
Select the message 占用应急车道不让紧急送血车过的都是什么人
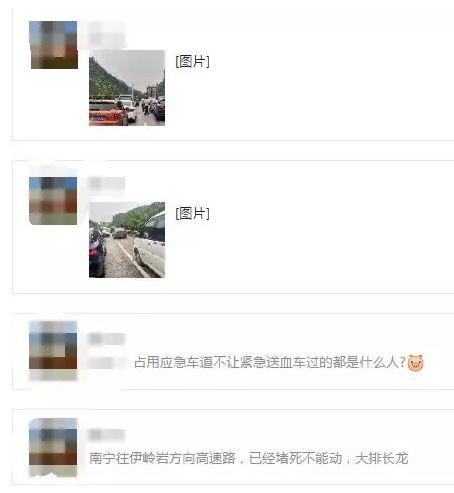(270, 363)
